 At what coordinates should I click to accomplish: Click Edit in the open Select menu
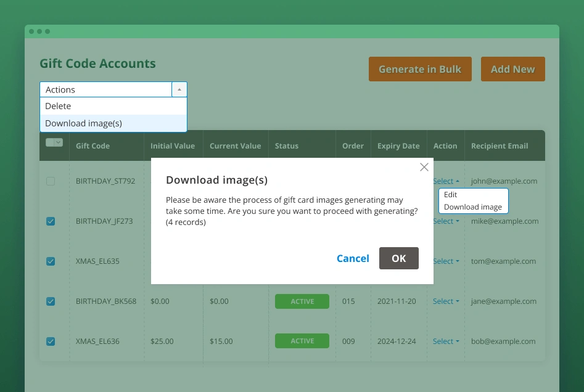pos(450,194)
